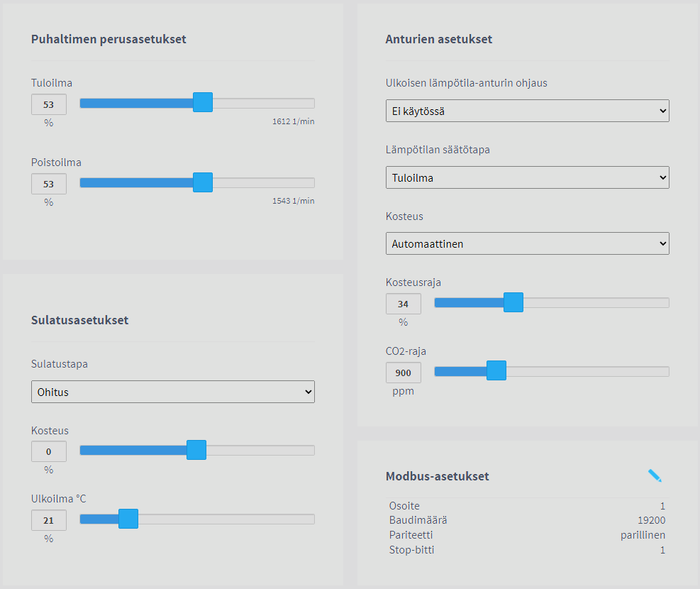
Task: Click the Kosteusraja value field showing 34
Action: pos(404,304)
